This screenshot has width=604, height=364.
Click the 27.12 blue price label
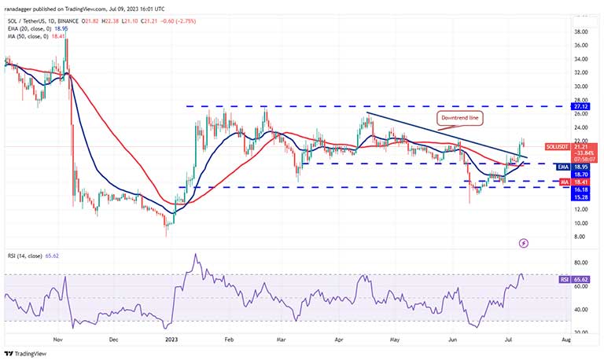580,107
